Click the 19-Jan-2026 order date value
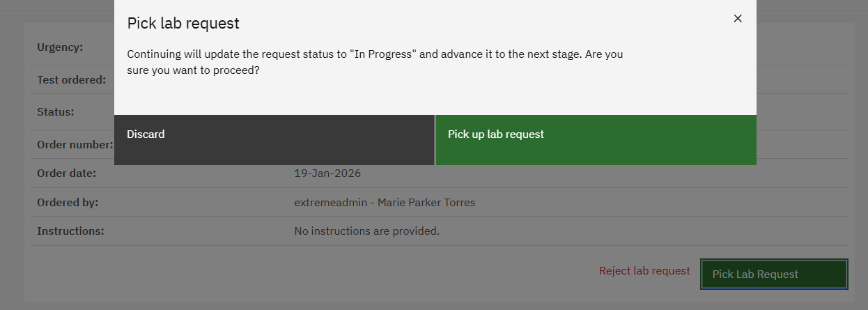Screen dimensions: 868x310 [327, 173]
